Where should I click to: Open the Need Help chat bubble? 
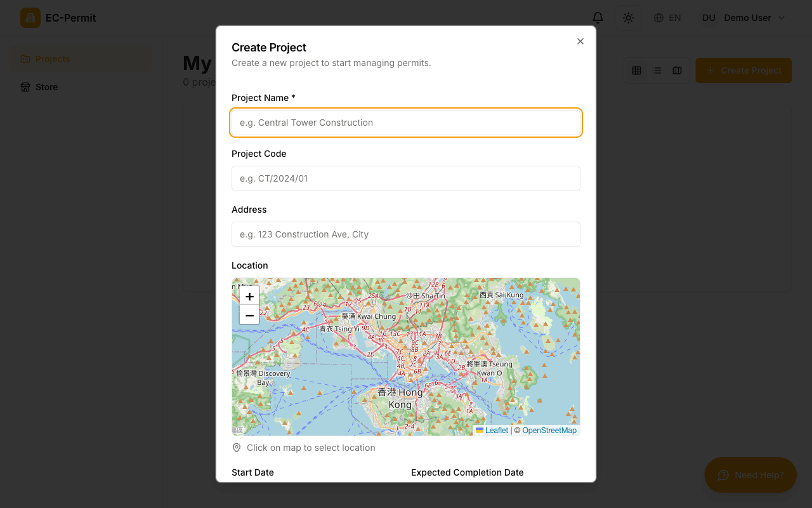tap(750, 475)
